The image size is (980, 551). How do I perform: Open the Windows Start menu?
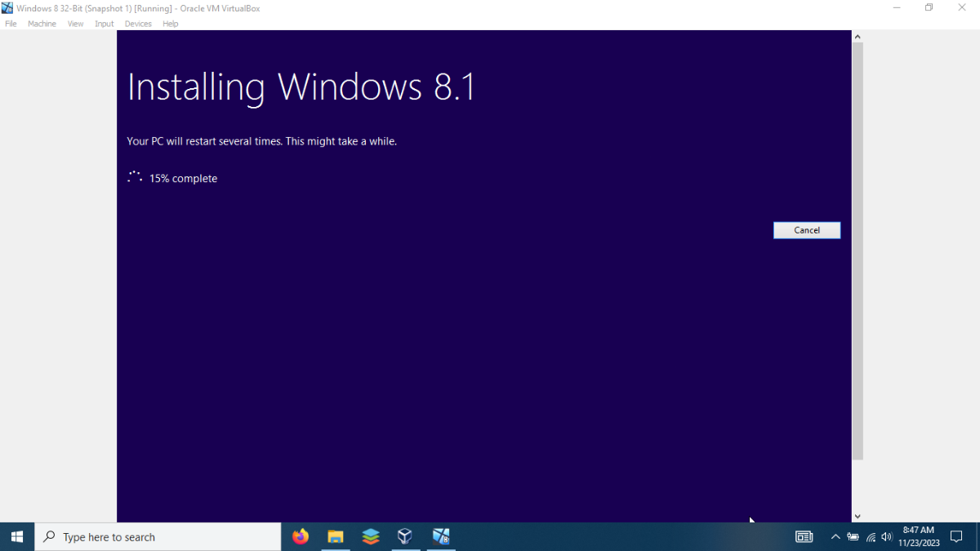(17, 536)
